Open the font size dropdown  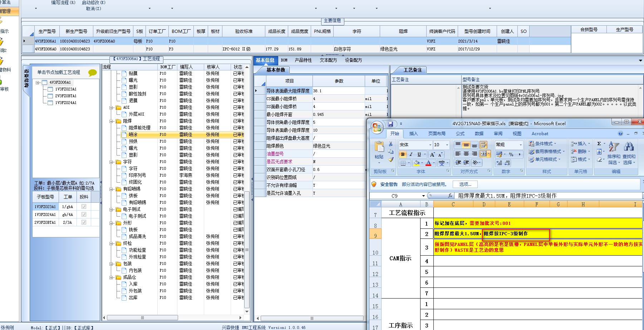pos(447,145)
